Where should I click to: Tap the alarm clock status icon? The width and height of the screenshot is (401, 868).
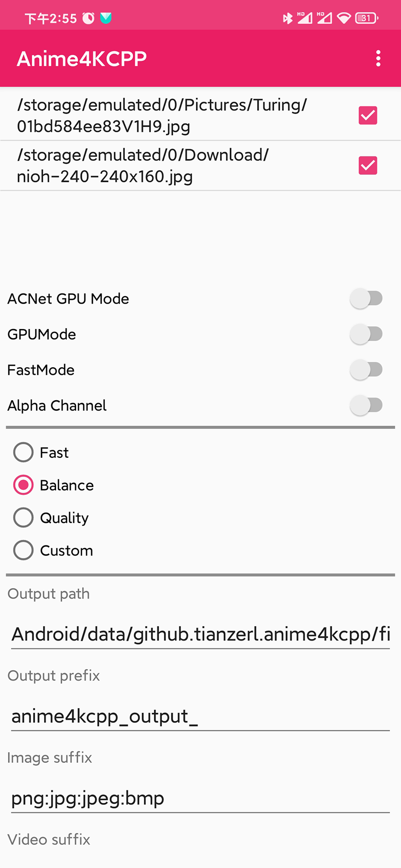88,19
